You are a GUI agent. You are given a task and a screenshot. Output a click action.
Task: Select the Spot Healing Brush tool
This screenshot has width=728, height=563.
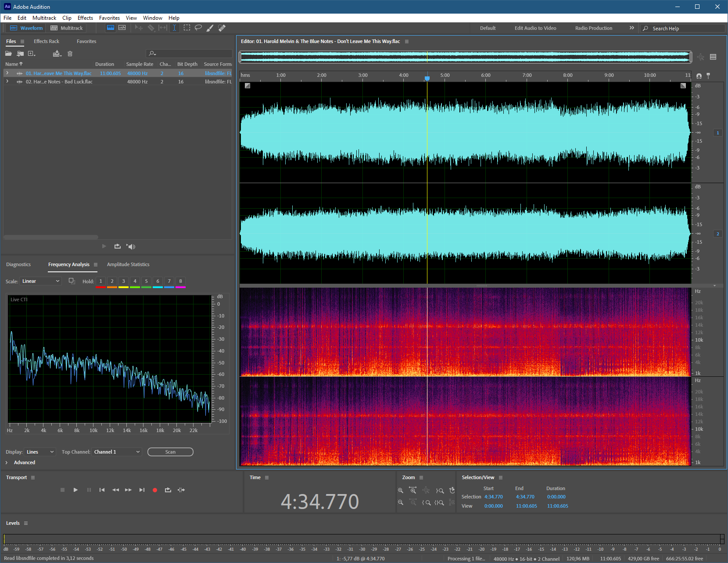tap(222, 28)
